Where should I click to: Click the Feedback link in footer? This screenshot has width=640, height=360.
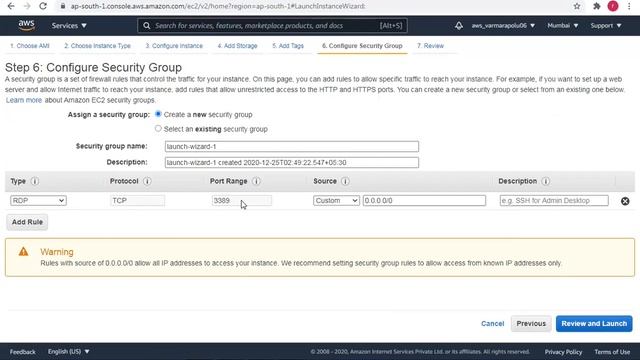(x=22, y=352)
